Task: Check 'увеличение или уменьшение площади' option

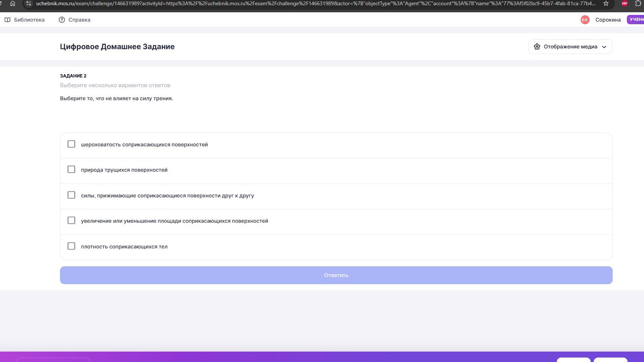Action: [71, 220]
